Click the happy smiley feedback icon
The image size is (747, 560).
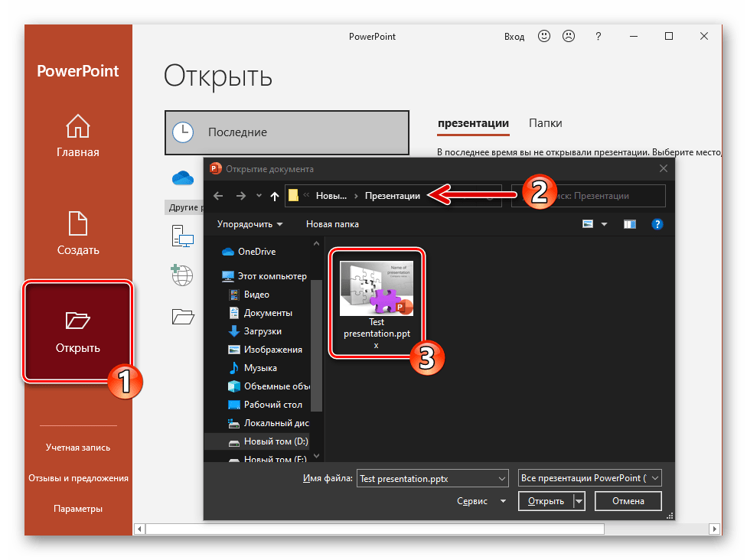[x=544, y=36]
